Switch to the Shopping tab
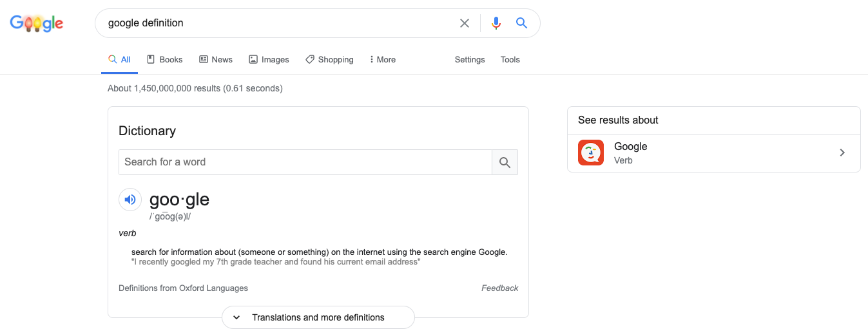Image resolution: width=868 pixels, height=336 pixels. [329, 59]
